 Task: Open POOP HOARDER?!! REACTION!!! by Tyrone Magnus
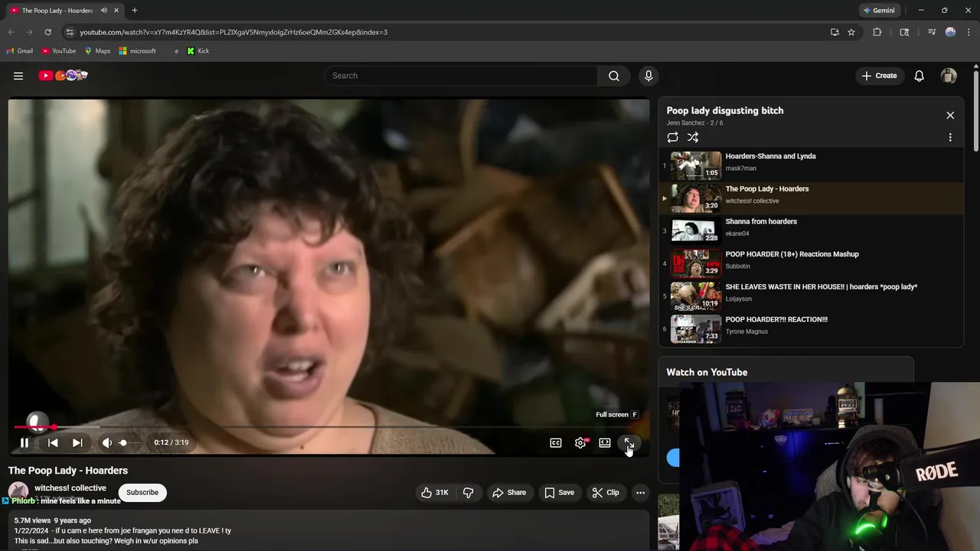pos(811,329)
